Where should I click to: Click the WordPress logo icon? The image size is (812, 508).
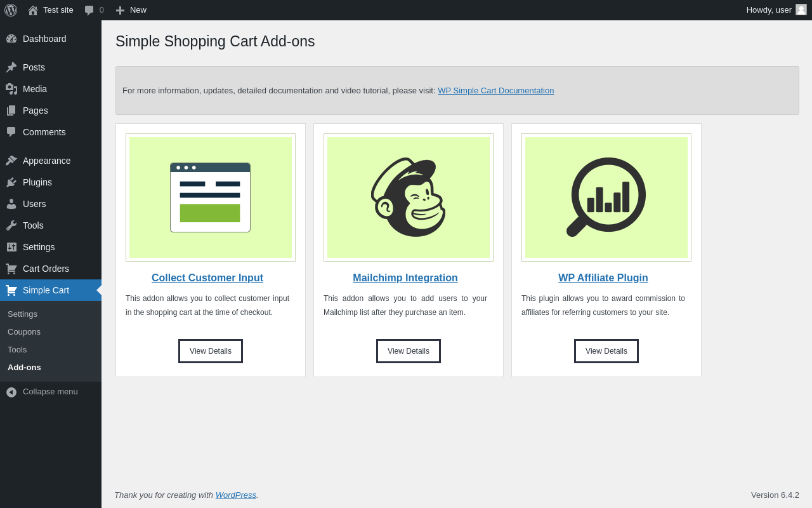click(x=11, y=10)
